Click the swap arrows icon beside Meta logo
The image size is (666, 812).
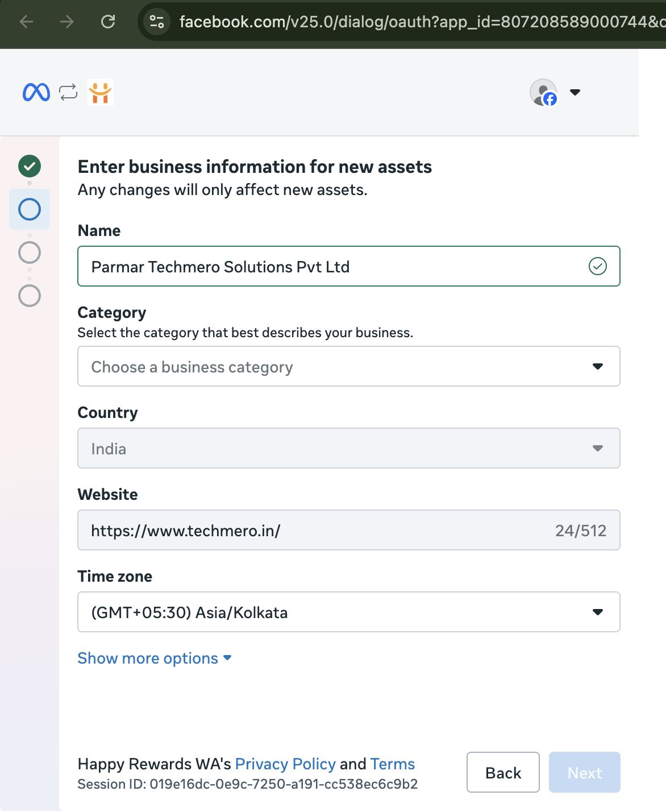click(68, 92)
